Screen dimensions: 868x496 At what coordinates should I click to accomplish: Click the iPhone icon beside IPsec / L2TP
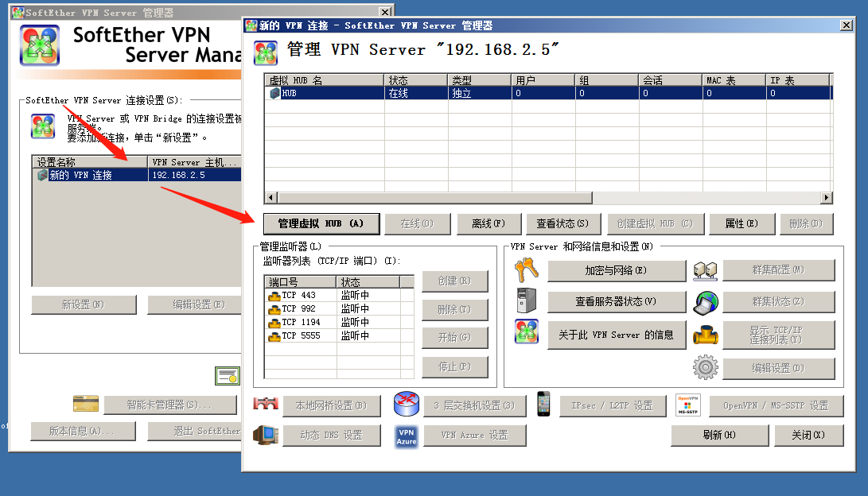pos(544,405)
